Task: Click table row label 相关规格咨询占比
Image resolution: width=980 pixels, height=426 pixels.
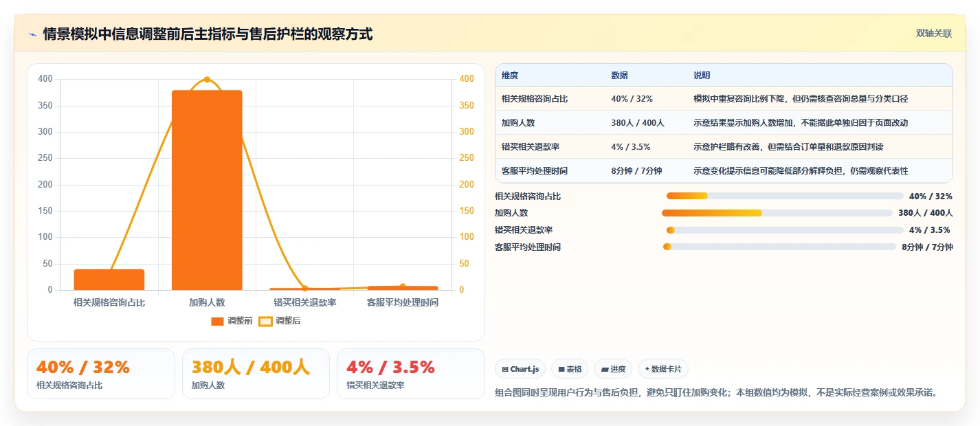Action: [x=535, y=99]
